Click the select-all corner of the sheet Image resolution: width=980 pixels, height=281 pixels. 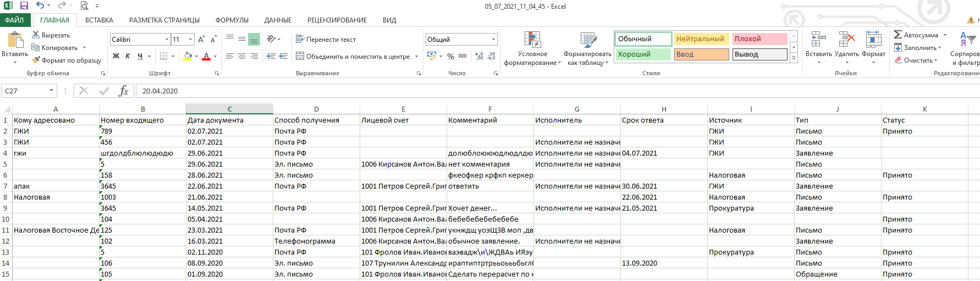coord(5,109)
